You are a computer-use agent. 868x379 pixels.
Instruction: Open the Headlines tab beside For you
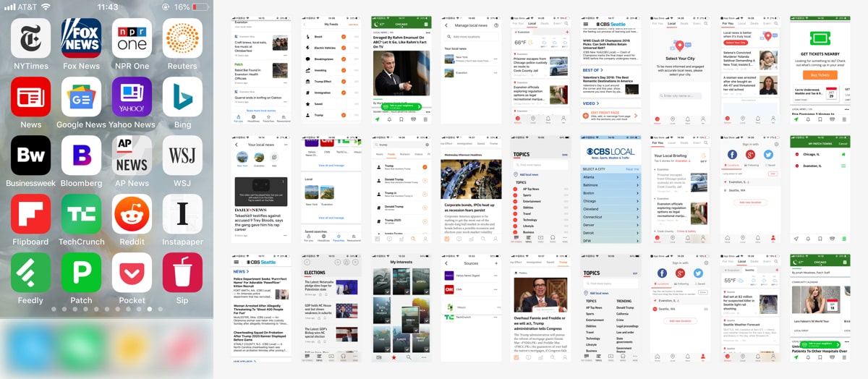click(253, 118)
